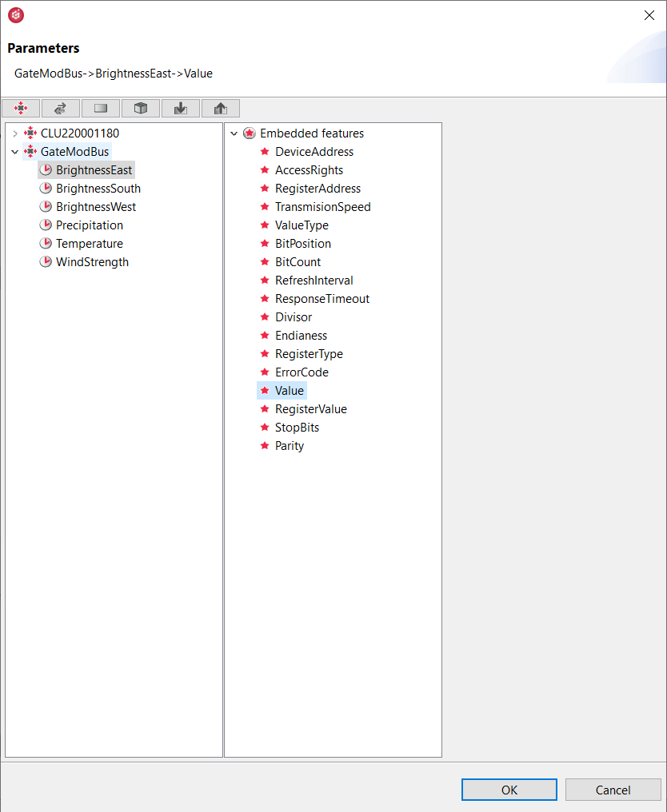Collapse the Embedded features group

click(234, 133)
